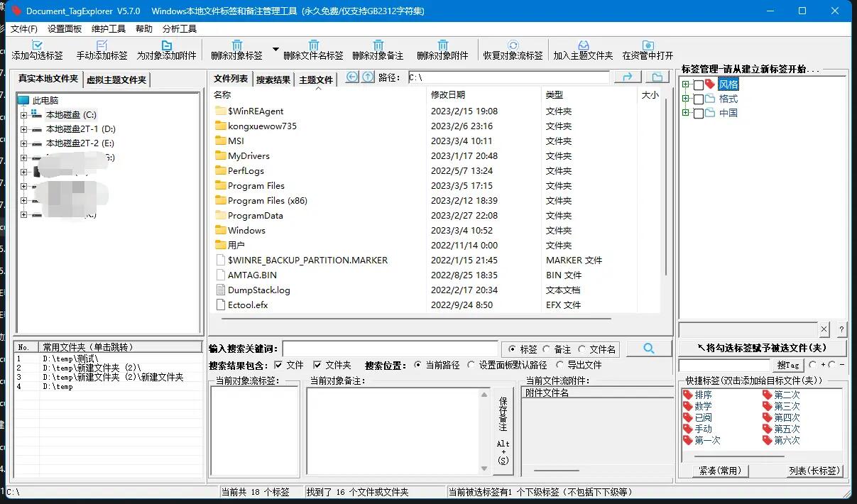Click the 在资管中打开 toolbar icon
Screen dimensions: 857x504
click(647, 45)
